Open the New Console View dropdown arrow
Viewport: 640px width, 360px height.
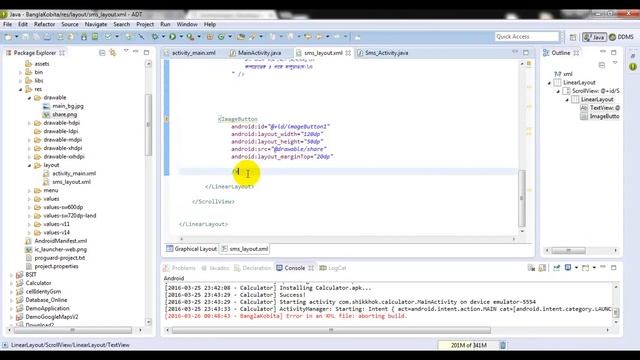point(594,268)
